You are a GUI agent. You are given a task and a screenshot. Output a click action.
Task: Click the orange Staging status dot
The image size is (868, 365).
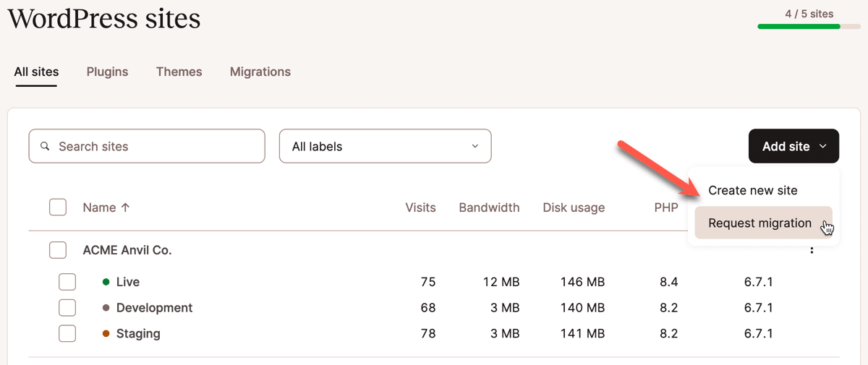(106, 334)
